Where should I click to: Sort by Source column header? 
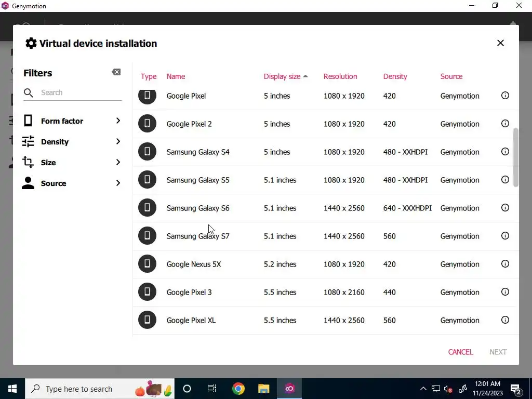coord(451,76)
